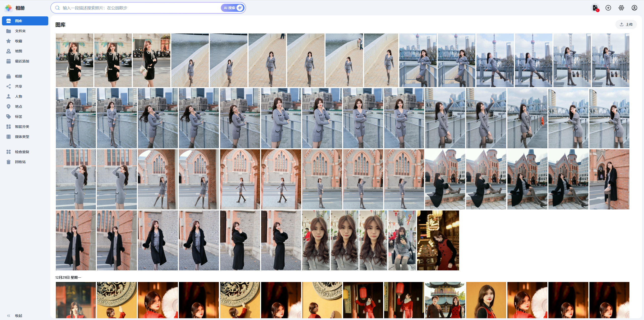644x320 pixels.
Task: Open 文件夹 in the sidebar
Action: [20, 31]
